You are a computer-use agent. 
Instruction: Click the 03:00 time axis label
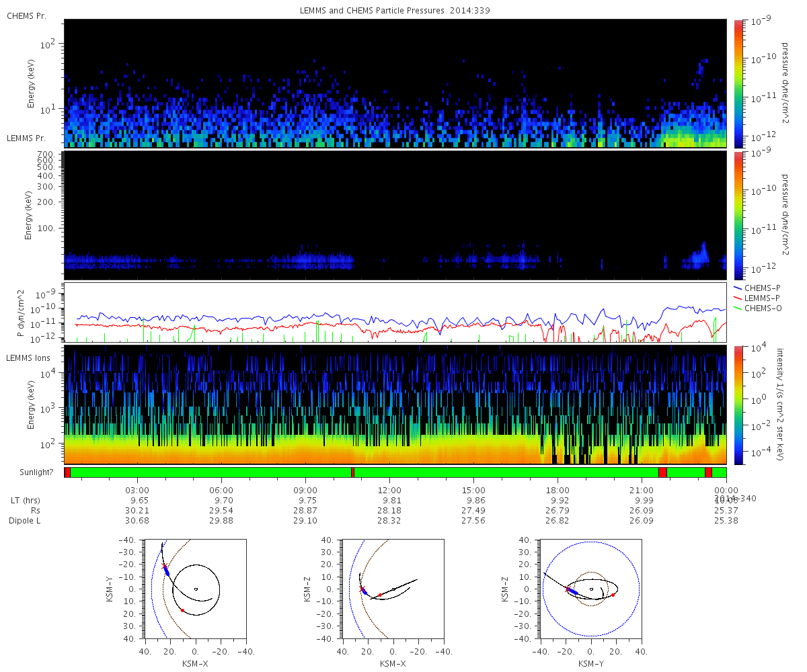click(x=138, y=491)
